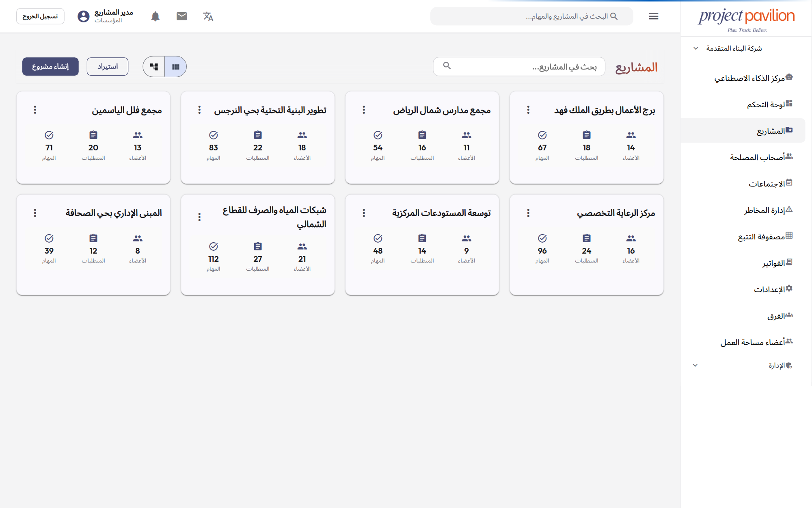Click the إنشاء مشروع button
The height and width of the screenshot is (508, 812).
click(x=50, y=66)
